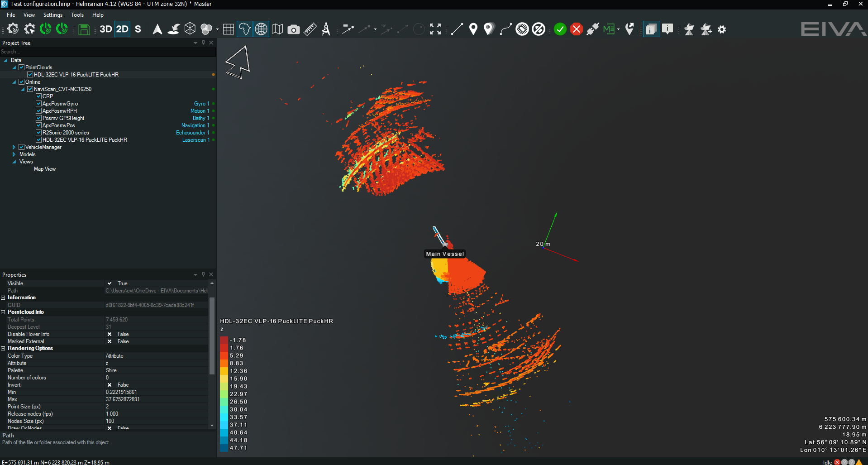The width and height of the screenshot is (868, 465).
Task: Click the Laserscan 1 link
Action: pos(196,140)
